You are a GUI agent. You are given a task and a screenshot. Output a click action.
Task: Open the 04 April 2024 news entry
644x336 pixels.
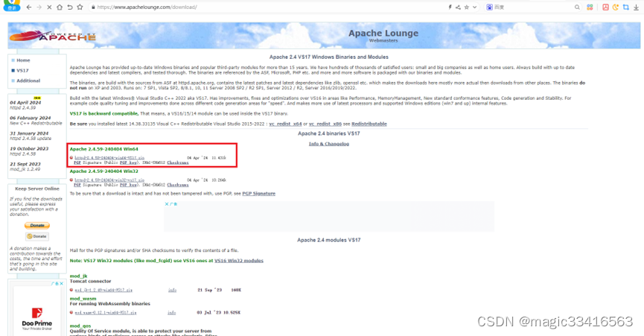tap(25, 105)
